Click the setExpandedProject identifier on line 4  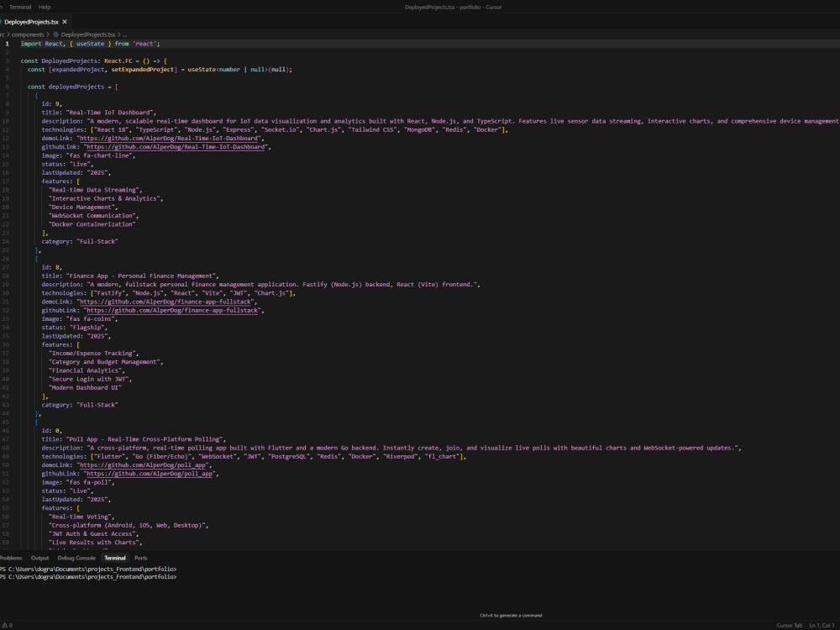pyautogui.click(x=143, y=70)
